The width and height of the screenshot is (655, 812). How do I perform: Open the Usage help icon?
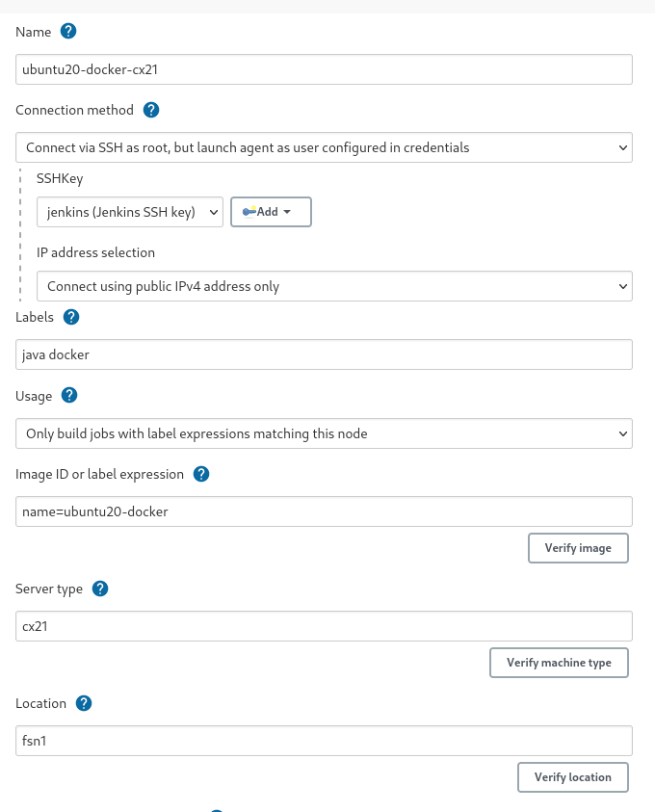[69, 395]
